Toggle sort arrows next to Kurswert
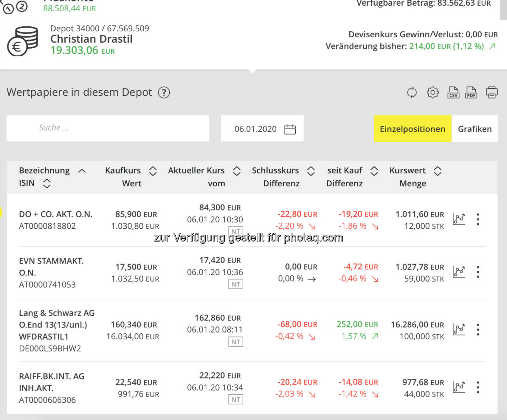507x420 pixels. [437, 171]
